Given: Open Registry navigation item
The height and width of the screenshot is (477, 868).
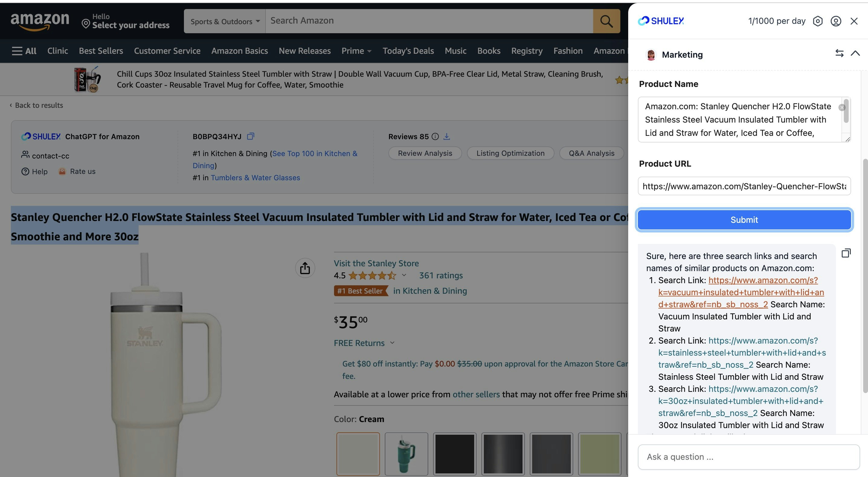Looking at the screenshot, I should pyautogui.click(x=527, y=51).
